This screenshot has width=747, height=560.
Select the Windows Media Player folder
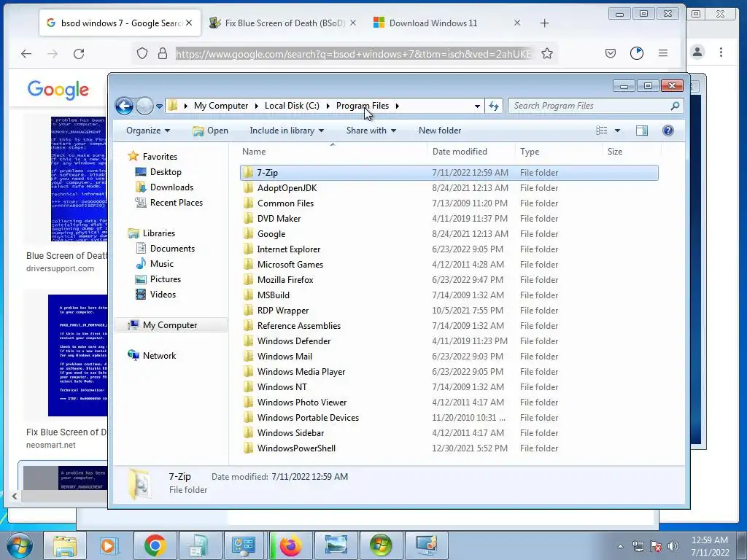(x=301, y=372)
